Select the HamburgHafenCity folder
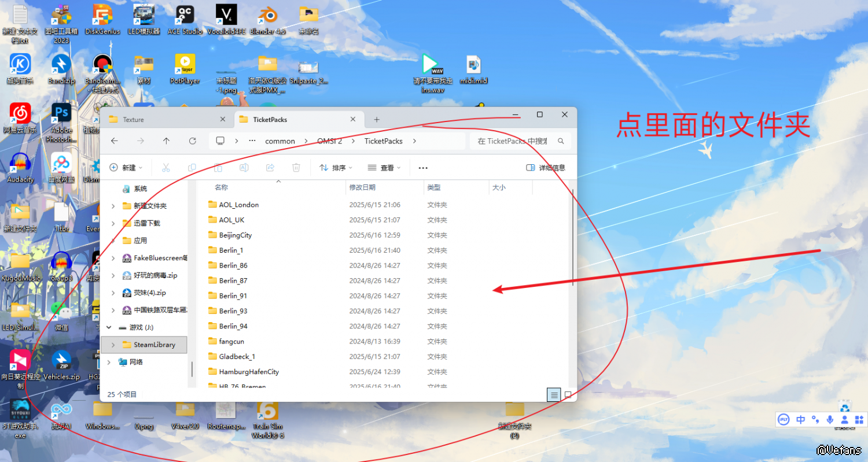Screen dimensions: 868x462 [x=243, y=371]
